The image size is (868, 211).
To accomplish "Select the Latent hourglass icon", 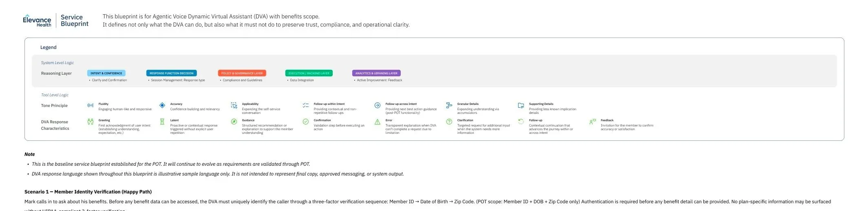I will tap(162, 122).
